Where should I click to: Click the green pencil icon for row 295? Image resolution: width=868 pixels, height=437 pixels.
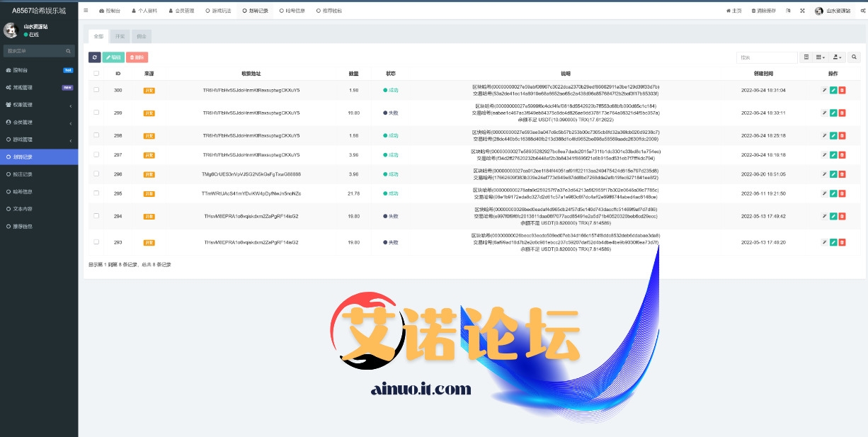(x=833, y=193)
